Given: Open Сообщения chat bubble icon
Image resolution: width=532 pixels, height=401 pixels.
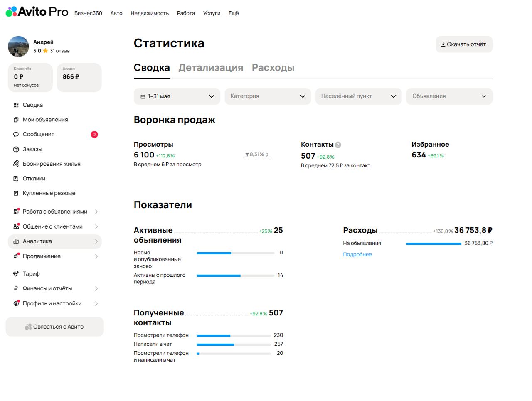Looking at the screenshot, I should (16, 134).
